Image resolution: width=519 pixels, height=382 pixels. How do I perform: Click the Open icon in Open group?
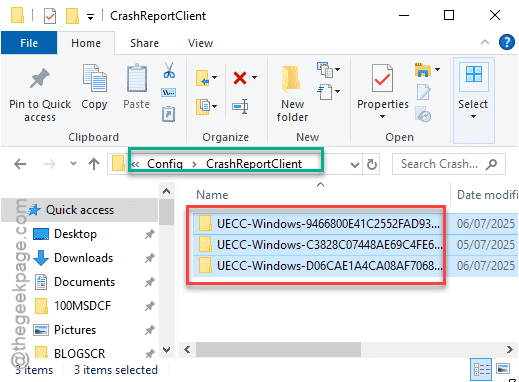423,70
